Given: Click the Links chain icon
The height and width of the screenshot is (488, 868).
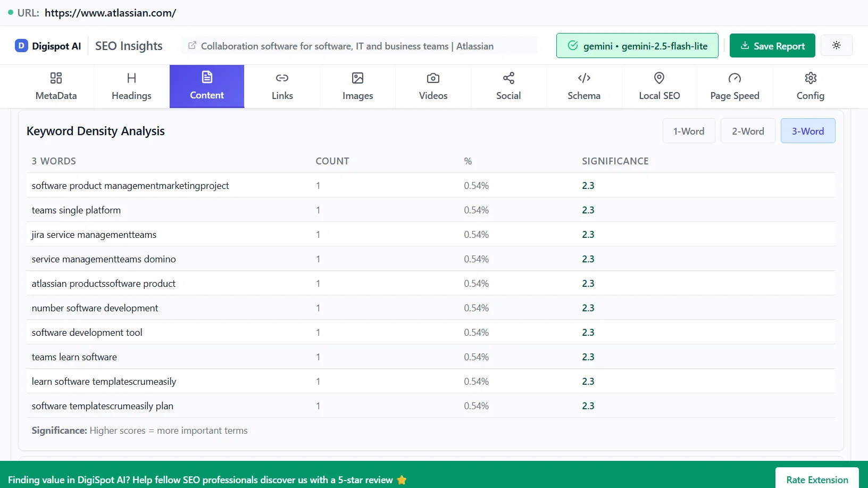Looking at the screenshot, I should click(x=282, y=78).
